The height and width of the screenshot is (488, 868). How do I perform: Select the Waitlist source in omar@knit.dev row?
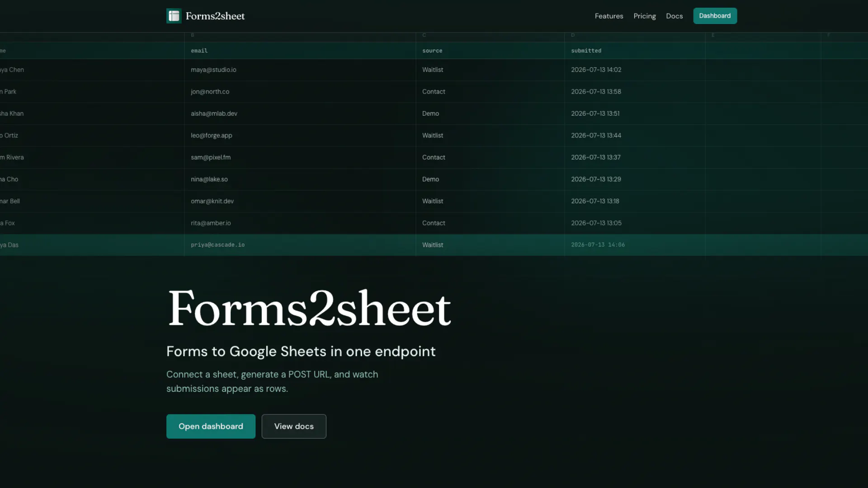pyautogui.click(x=490, y=201)
